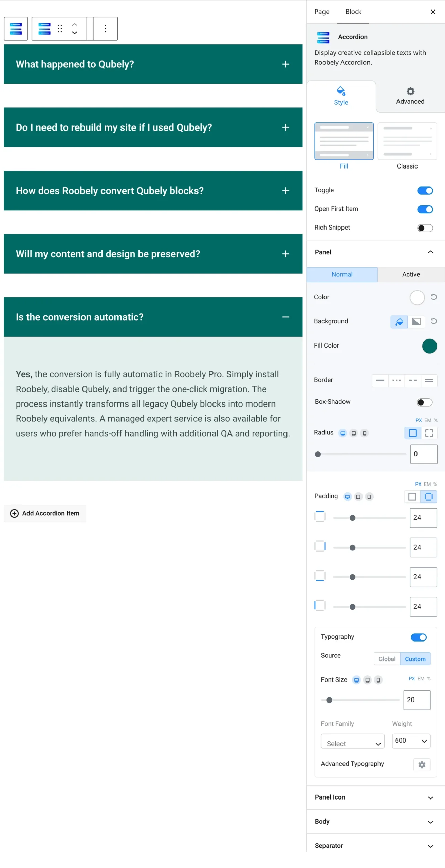The image size is (445, 868).
Task: Open Advanced Typography gear settings
Action: [x=422, y=765]
